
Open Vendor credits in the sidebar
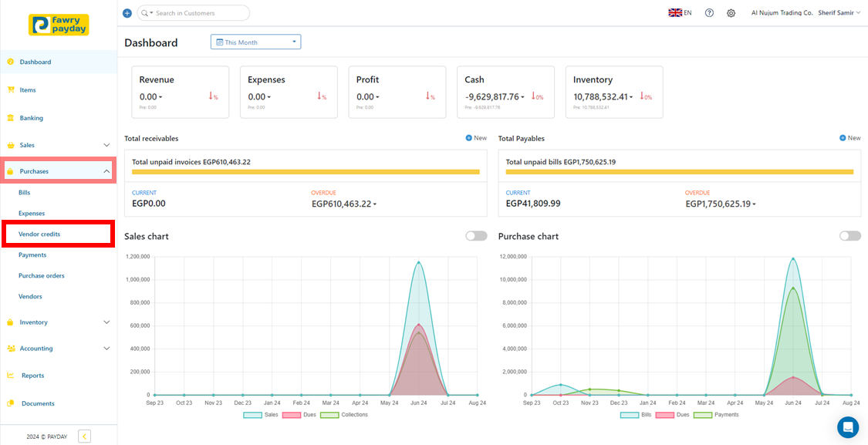tap(39, 234)
